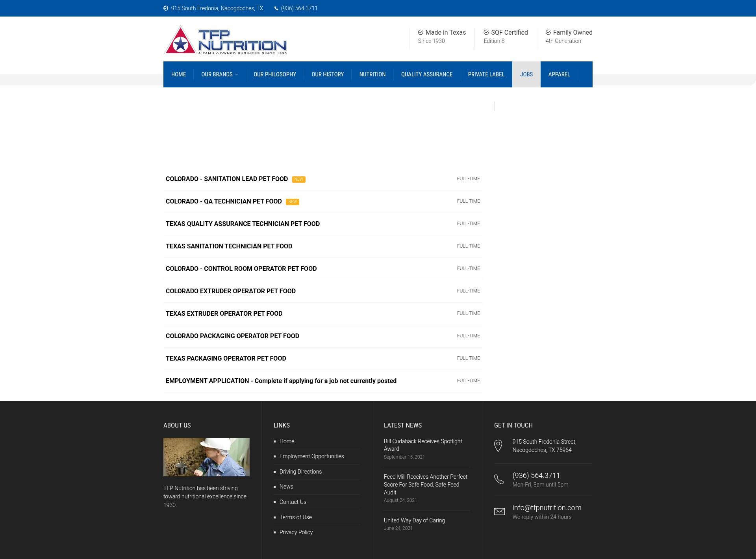The width and height of the screenshot is (756, 559).
Task: Open Colorado - Control Room Operator job
Action: [x=241, y=269]
